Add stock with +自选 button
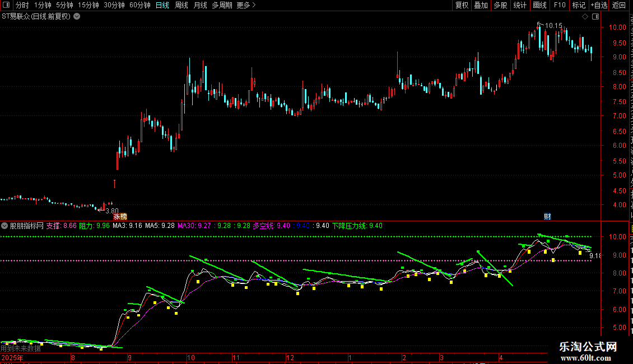 (x=599, y=5)
